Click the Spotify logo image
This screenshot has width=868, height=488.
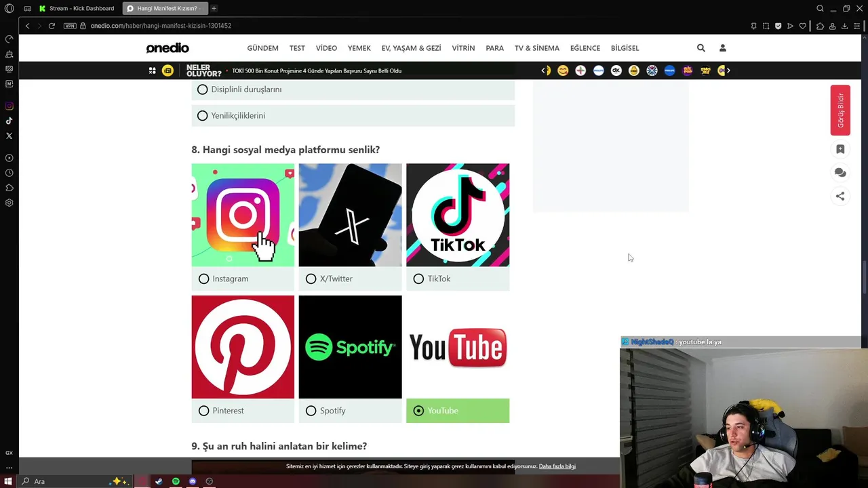tap(350, 347)
